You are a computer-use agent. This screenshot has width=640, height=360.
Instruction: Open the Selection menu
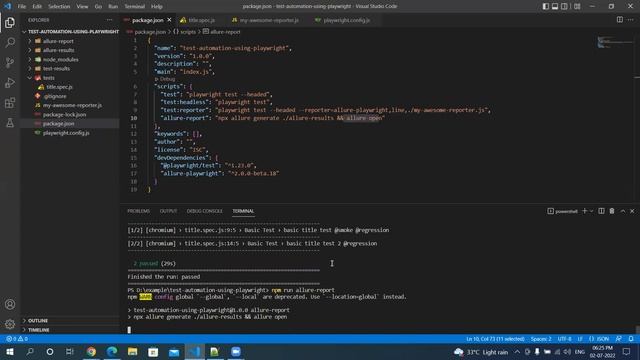click(x=59, y=6)
